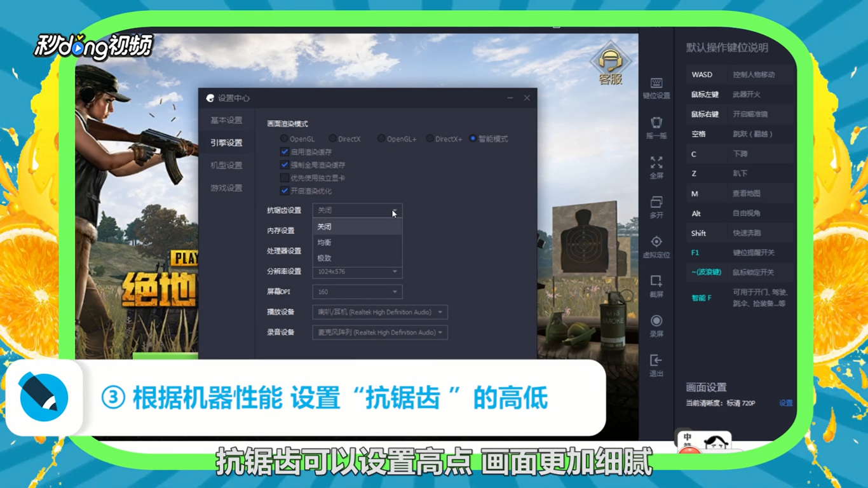Uncheck 启用渲染缓存 checkbox
Screen dimensions: 868x488
(285, 152)
